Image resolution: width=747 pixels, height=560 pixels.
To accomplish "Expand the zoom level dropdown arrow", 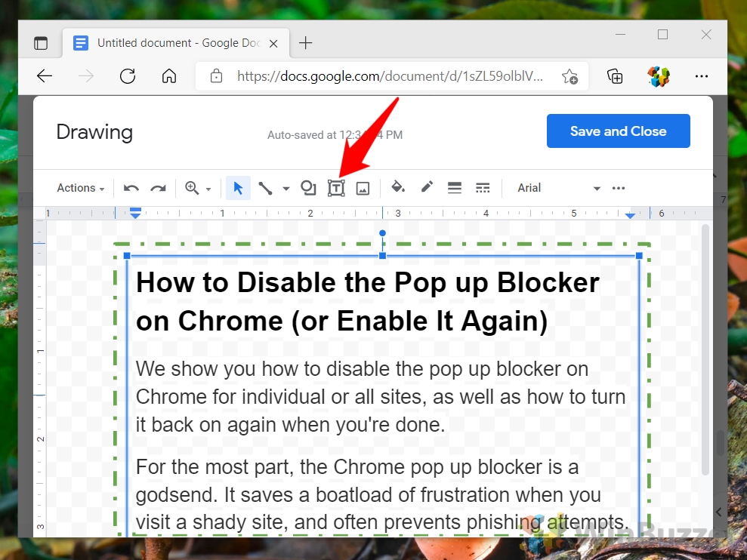I will pyautogui.click(x=208, y=189).
